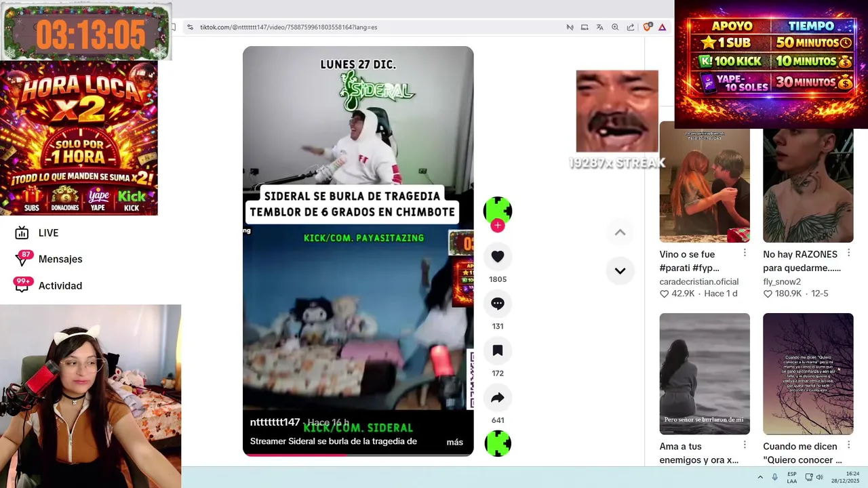Open the creator's green avatar above the like button
868x488 pixels.
(x=498, y=210)
